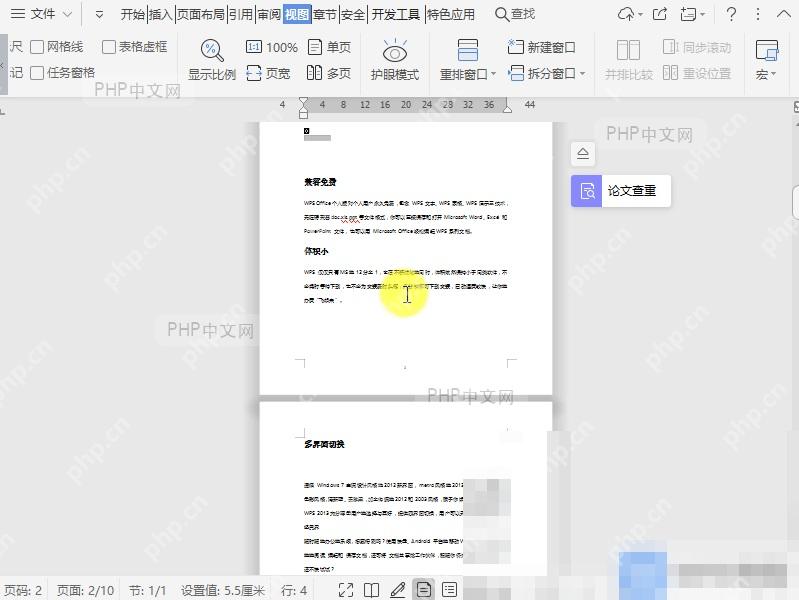Open the more options vertical dots
This screenshot has height=600, width=799.
(758, 14)
